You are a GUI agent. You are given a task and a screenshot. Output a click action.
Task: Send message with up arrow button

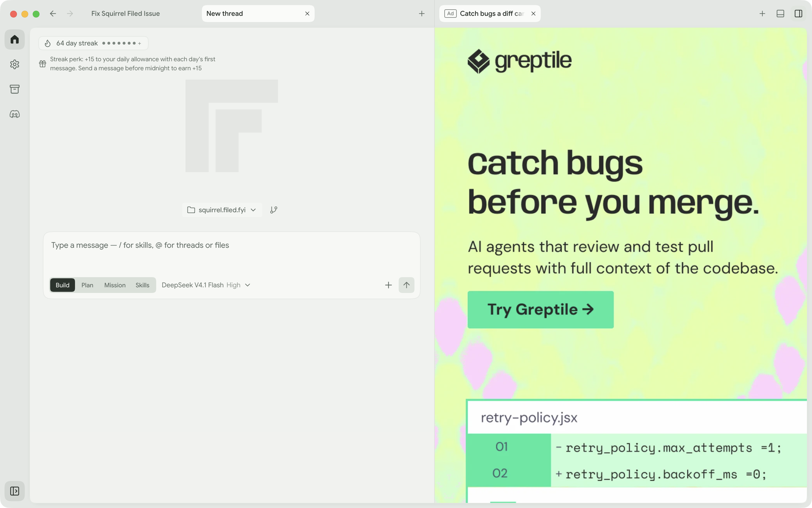point(406,285)
